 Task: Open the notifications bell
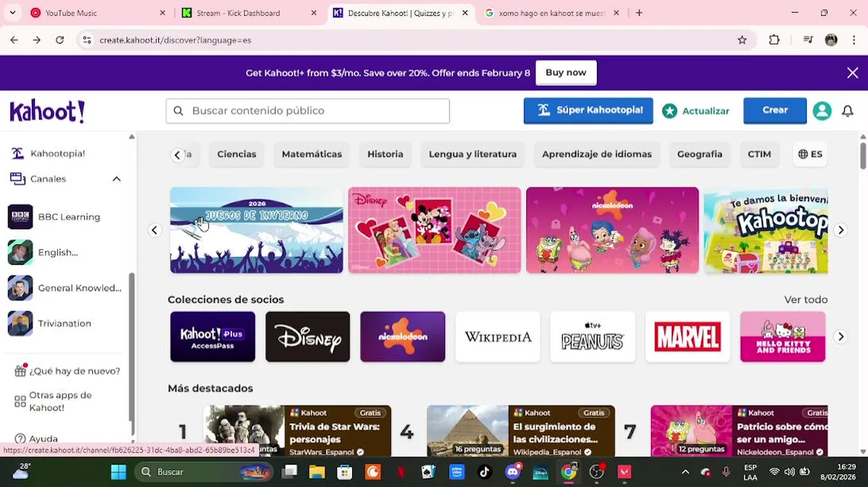point(848,111)
